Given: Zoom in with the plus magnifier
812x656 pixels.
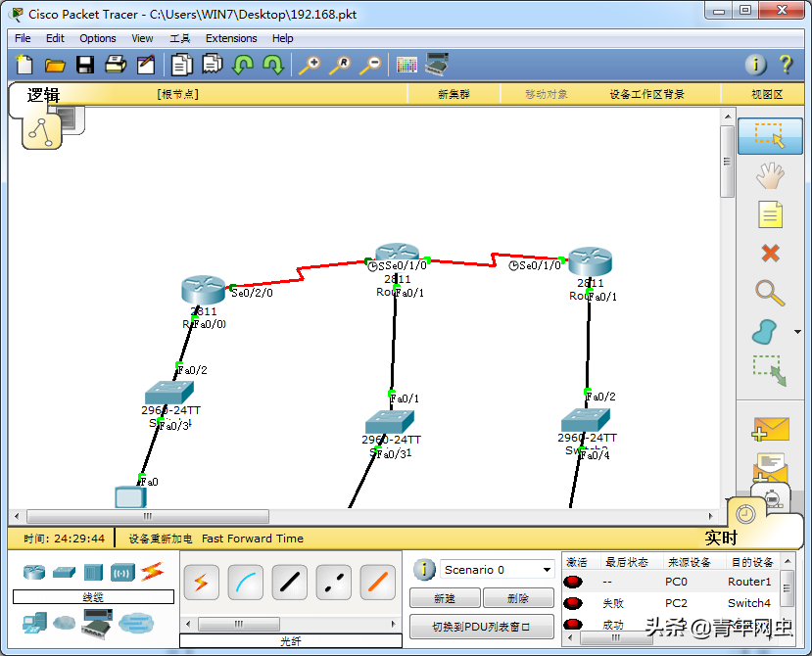Looking at the screenshot, I should pos(310,66).
